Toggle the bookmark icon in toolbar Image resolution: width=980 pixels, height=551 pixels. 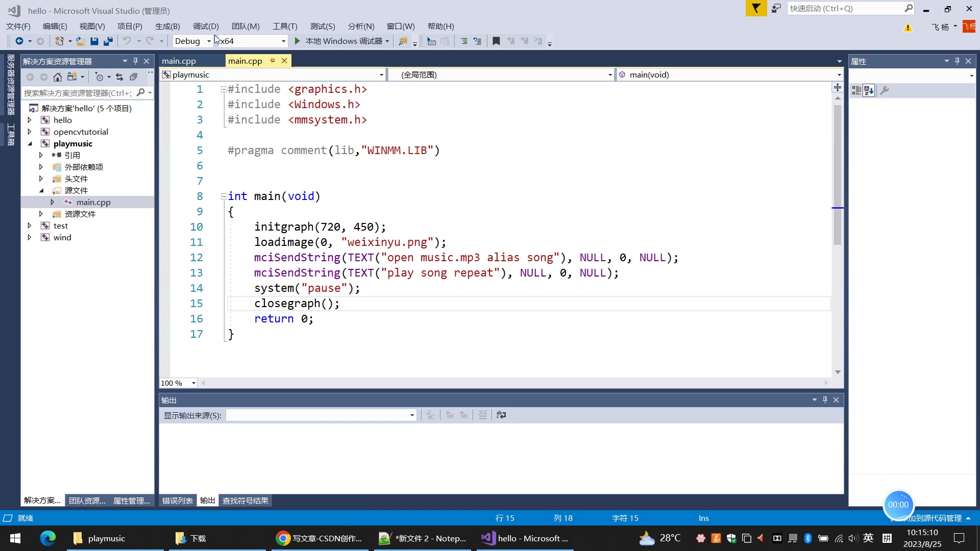click(496, 41)
